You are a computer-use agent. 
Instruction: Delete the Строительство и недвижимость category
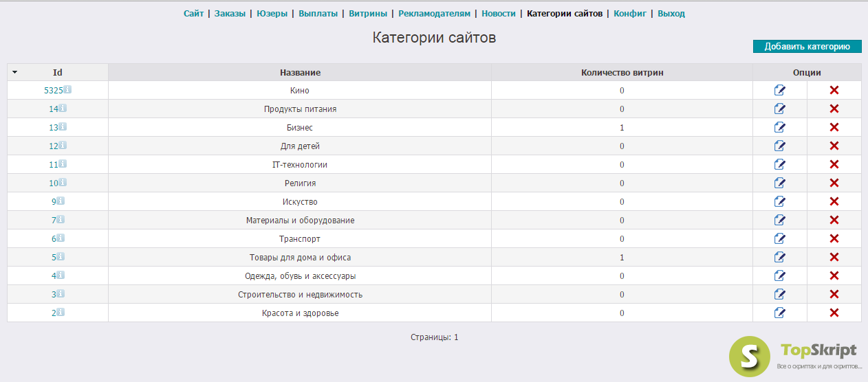point(834,294)
